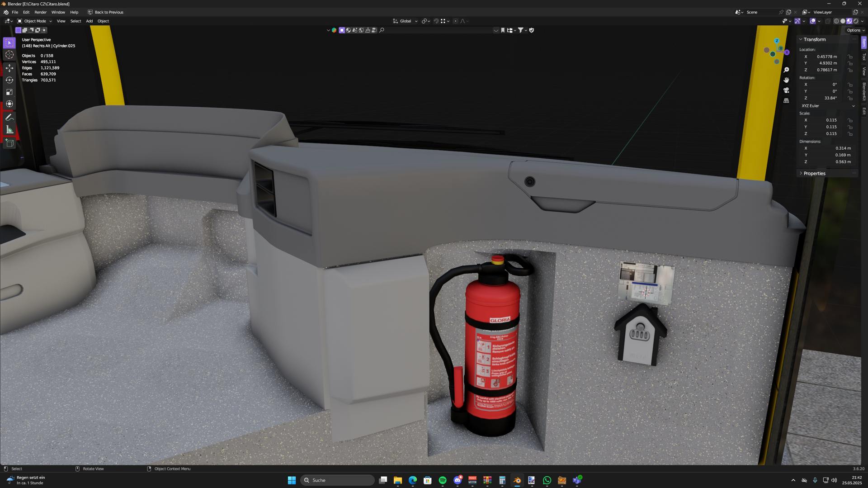
Task: Open the pivot point dropdown
Action: point(426,21)
